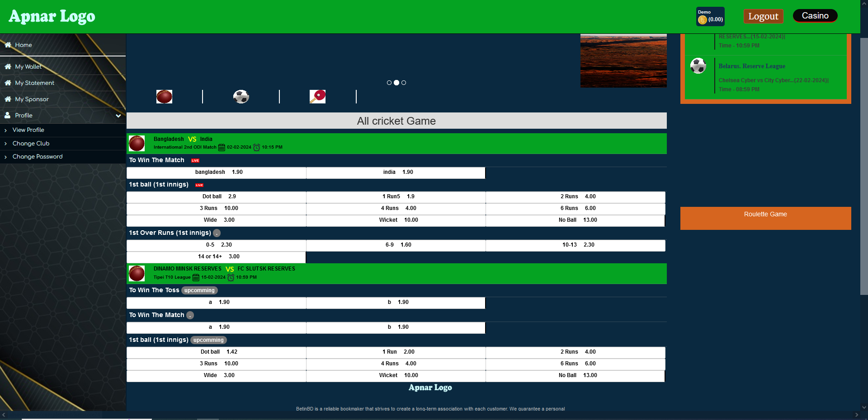Select the football sport icon

pos(241,97)
